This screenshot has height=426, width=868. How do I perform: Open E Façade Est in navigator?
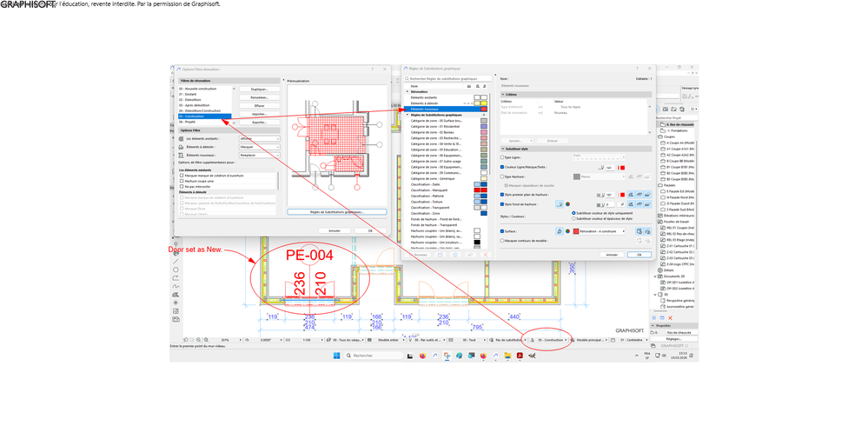pyautogui.click(x=681, y=190)
